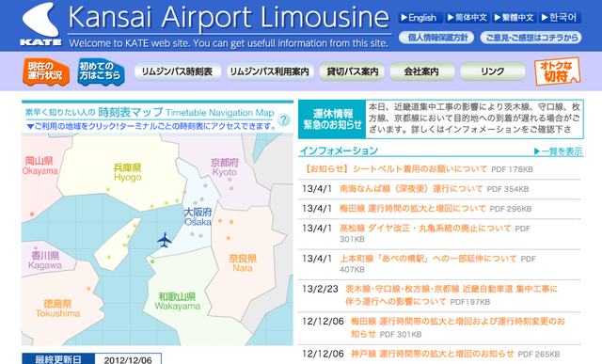The height and width of the screenshot is (364, 602).
Task: Open the 高松線 ダイヤ改正 notice PDF
Action: coord(425,229)
